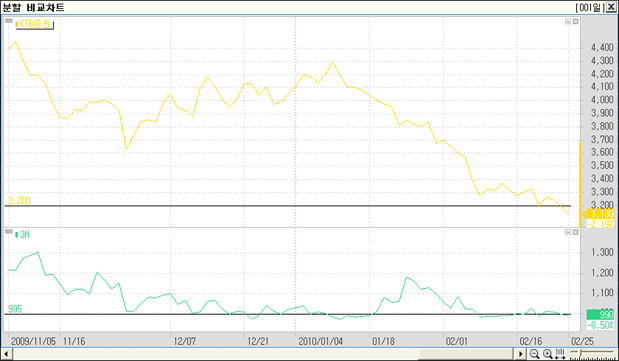This screenshot has width=619, height=361.
Task: Click the yellow vertical price range bar
Action: [580, 184]
